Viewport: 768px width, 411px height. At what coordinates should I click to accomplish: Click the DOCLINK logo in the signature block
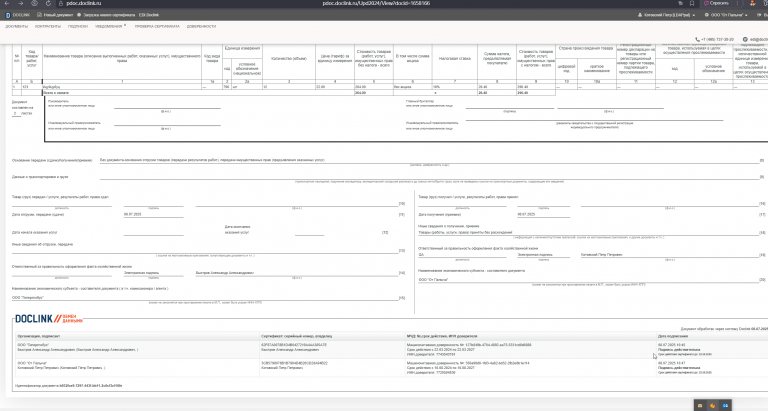48,319
